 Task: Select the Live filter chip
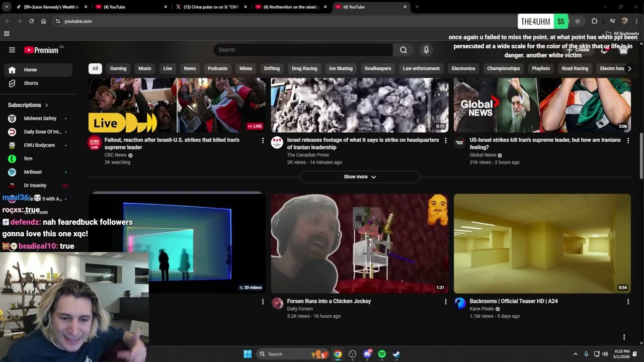pyautogui.click(x=168, y=68)
